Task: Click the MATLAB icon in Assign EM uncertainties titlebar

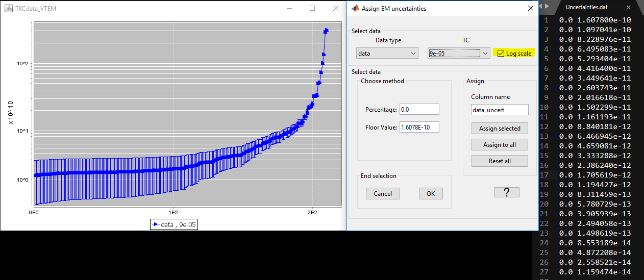Action: pyautogui.click(x=355, y=8)
